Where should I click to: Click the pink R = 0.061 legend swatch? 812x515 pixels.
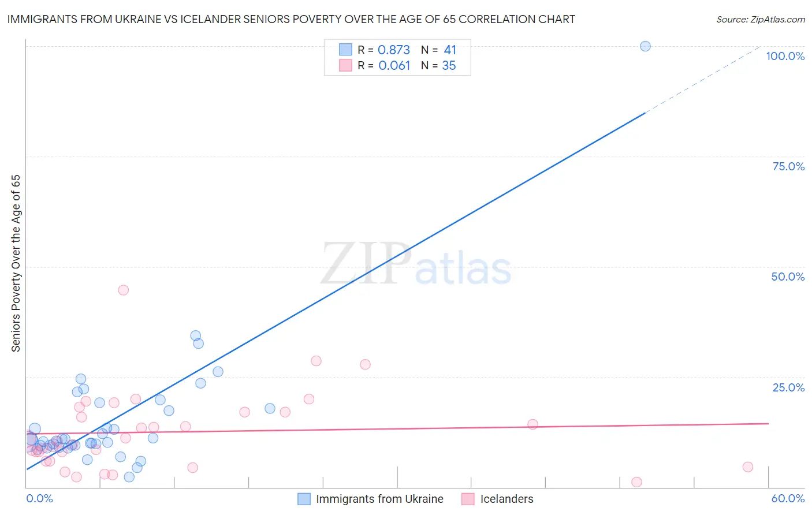tap(345, 65)
